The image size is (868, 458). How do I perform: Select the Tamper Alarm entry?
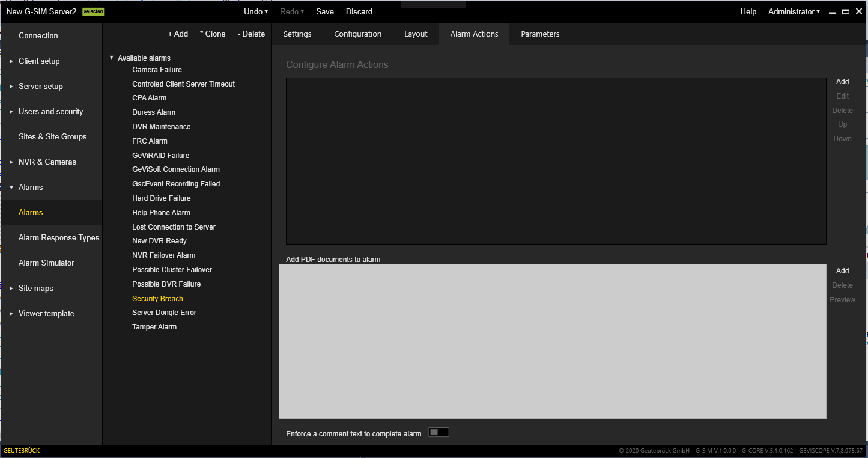point(154,327)
